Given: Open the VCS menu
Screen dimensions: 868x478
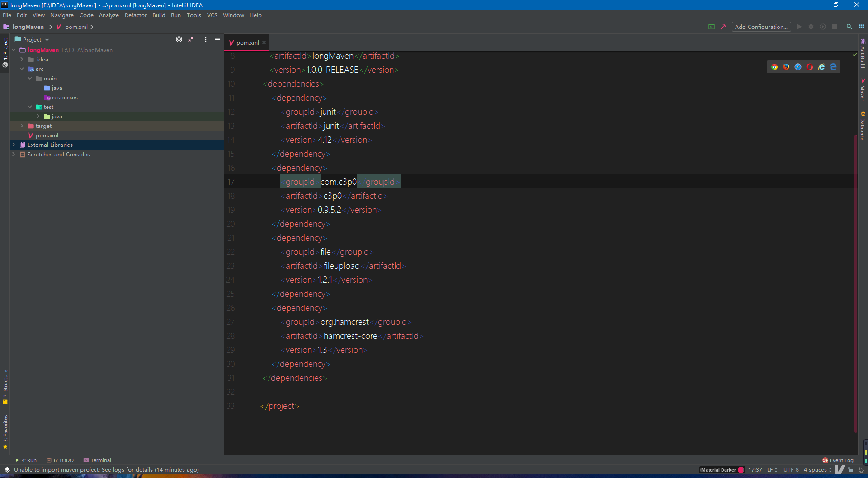Looking at the screenshot, I should coord(212,15).
